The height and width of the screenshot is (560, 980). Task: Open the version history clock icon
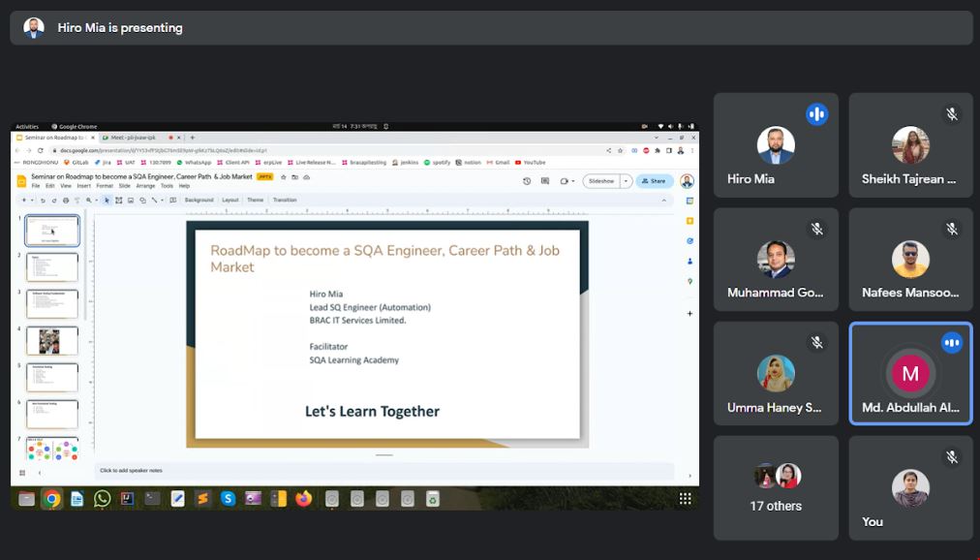[x=527, y=181]
